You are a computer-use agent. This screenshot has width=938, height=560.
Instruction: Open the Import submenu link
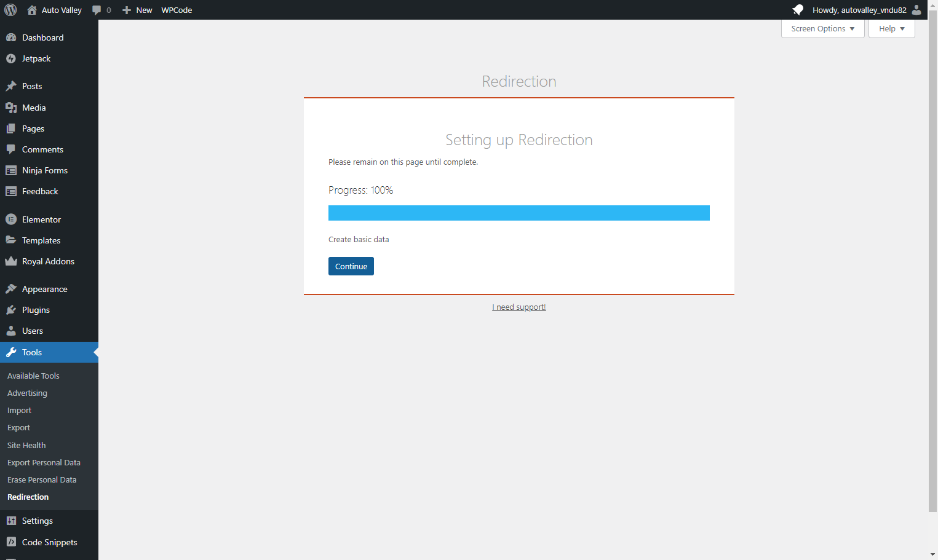19,410
